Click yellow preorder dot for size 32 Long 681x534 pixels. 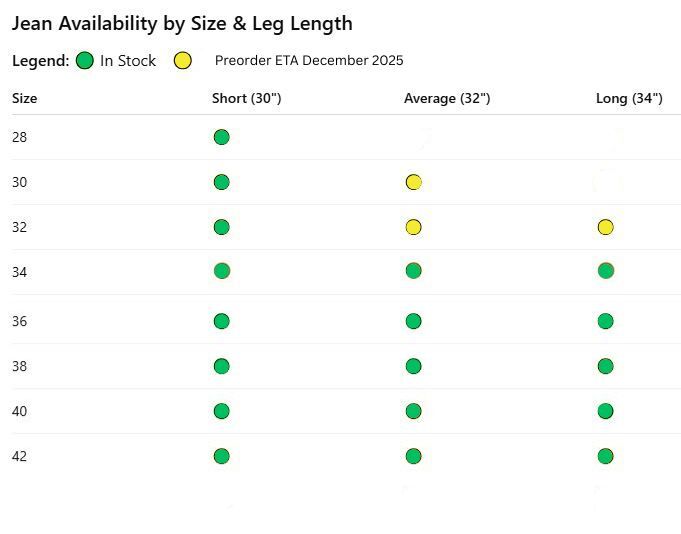pyautogui.click(x=605, y=227)
